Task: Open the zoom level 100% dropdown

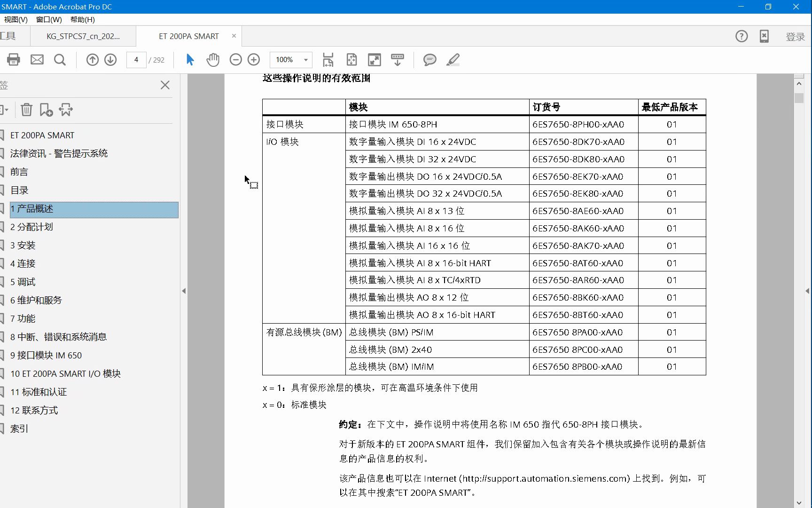Action: (306, 60)
